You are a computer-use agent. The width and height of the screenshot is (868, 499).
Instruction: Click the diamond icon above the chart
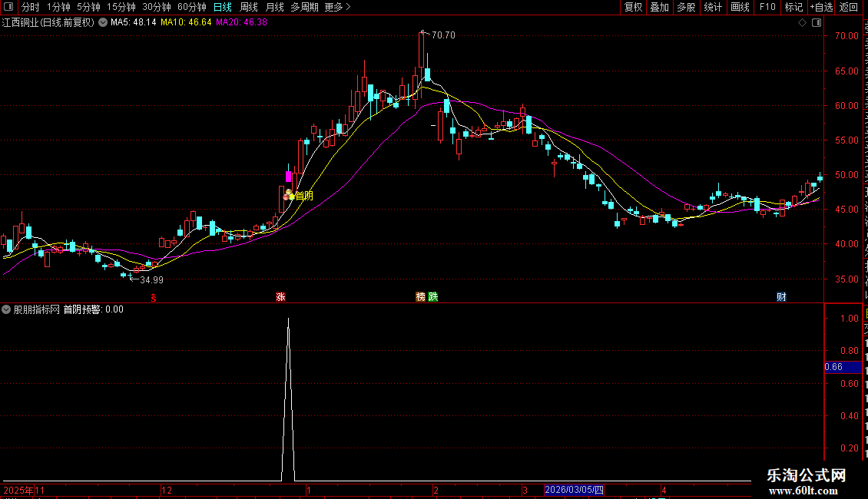click(x=802, y=23)
